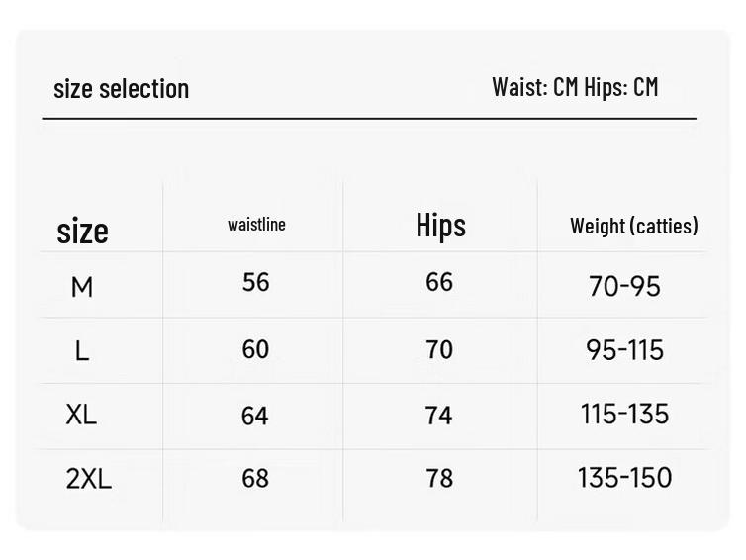Choose the XL size row label
This screenshot has width=746, height=560.
tap(81, 415)
